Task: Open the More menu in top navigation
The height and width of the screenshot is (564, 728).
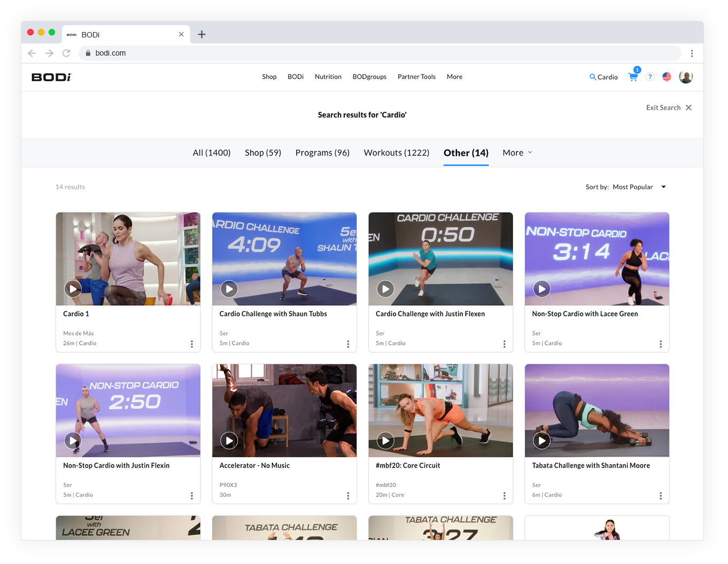Action: click(x=455, y=77)
